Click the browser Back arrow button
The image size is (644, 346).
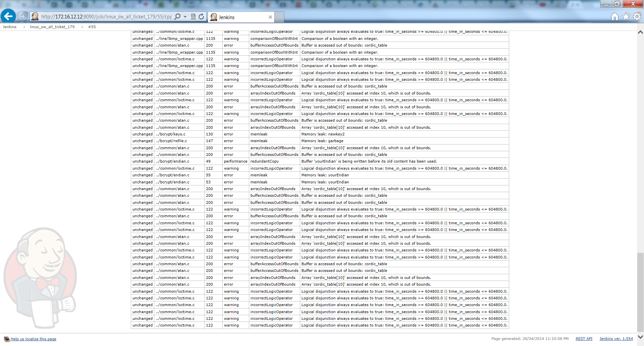(x=8, y=16)
